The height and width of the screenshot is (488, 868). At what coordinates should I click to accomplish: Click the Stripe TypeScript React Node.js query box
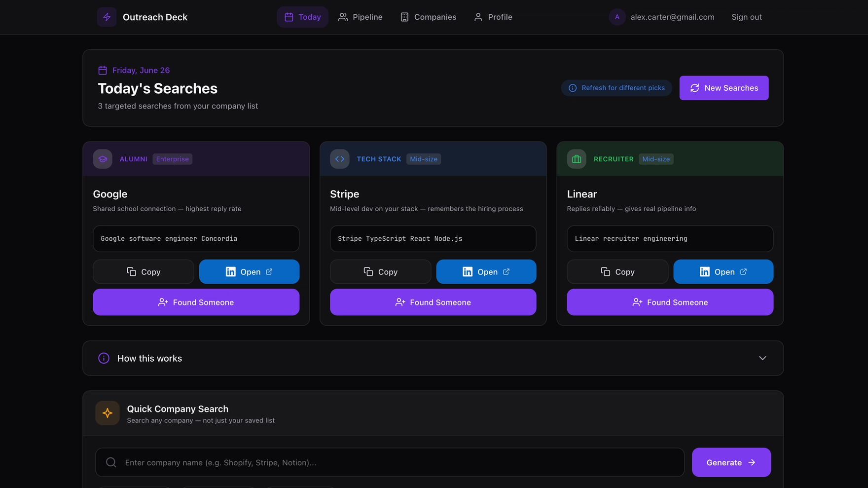click(x=433, y=239)
